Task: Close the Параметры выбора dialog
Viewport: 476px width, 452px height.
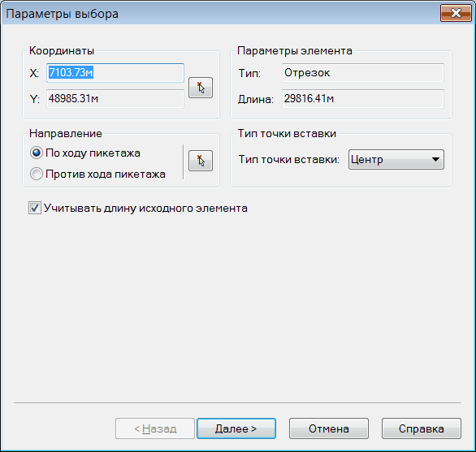Action: [x=456, y=13]
